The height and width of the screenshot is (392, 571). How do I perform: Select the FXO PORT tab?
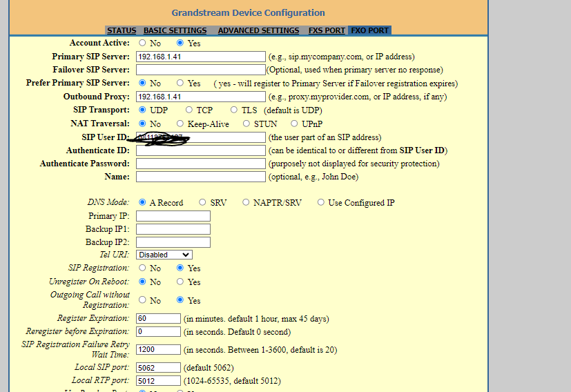369,30
